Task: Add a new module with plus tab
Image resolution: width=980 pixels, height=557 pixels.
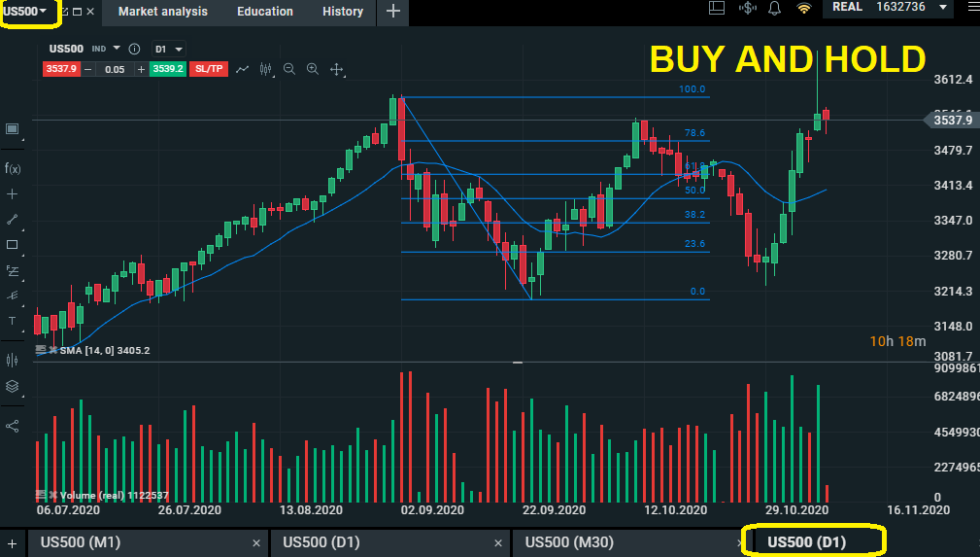Action: click(393, 12)
